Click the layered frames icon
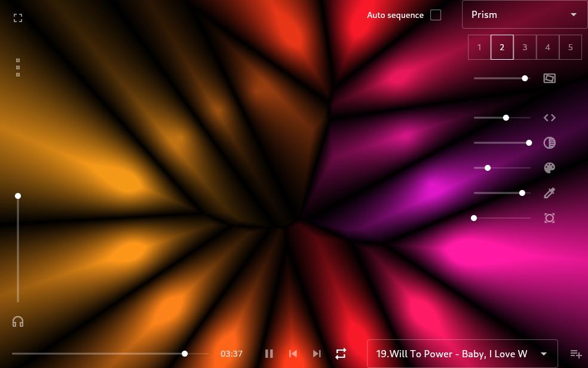Viewport: 588px width, 368px height. (x=549, y=78)
